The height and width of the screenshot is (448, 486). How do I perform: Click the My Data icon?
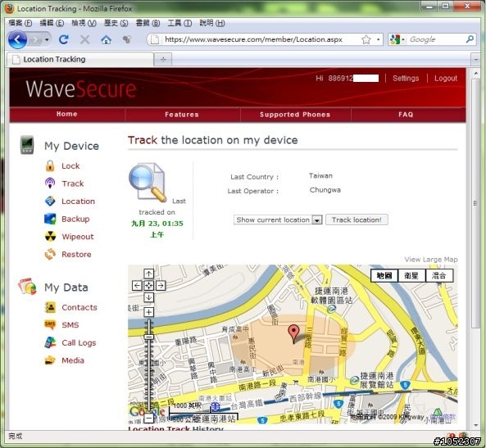(27, 287)
